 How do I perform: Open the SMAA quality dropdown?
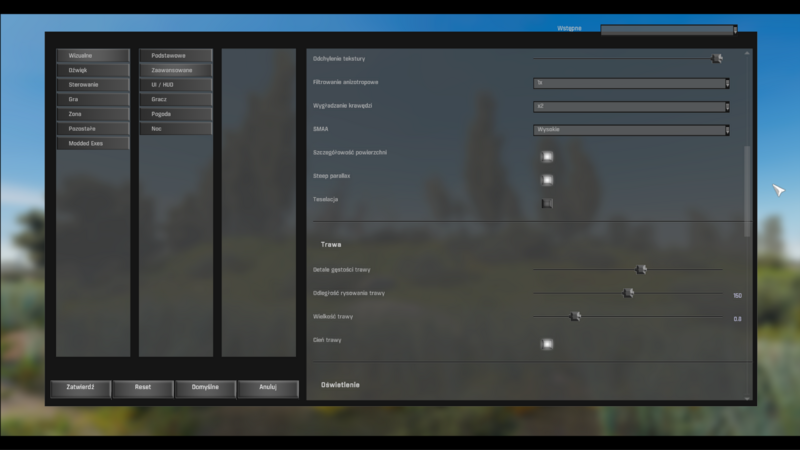coord(630,130)
